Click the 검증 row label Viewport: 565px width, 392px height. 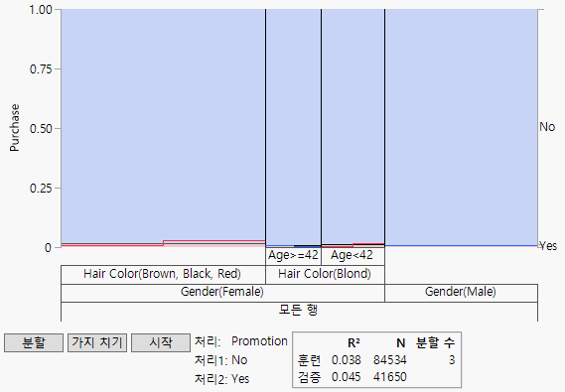[309, 377]
